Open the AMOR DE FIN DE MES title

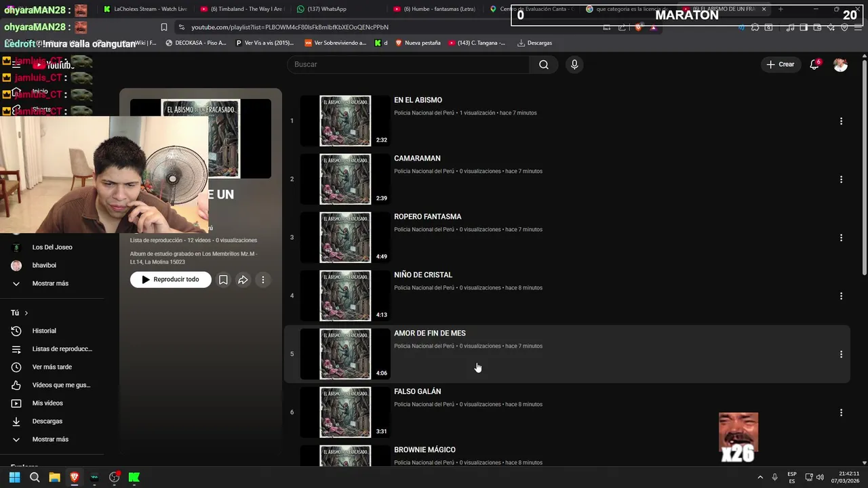point(430,333)
